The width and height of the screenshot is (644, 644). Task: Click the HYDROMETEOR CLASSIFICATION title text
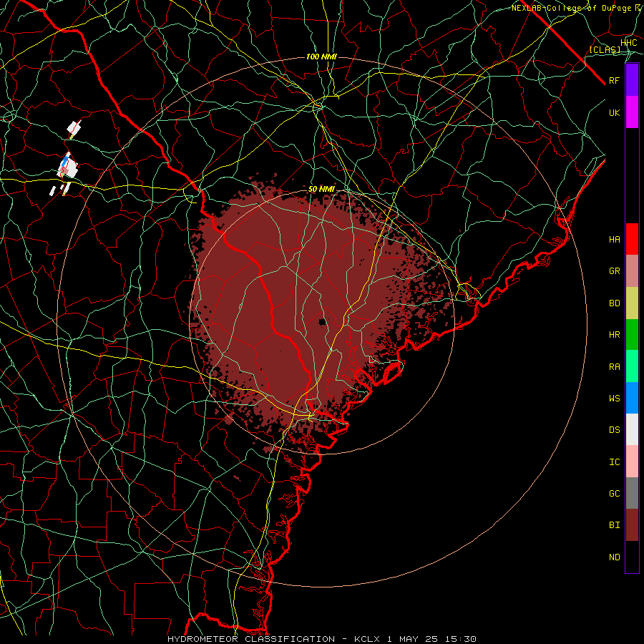point(251,639)
